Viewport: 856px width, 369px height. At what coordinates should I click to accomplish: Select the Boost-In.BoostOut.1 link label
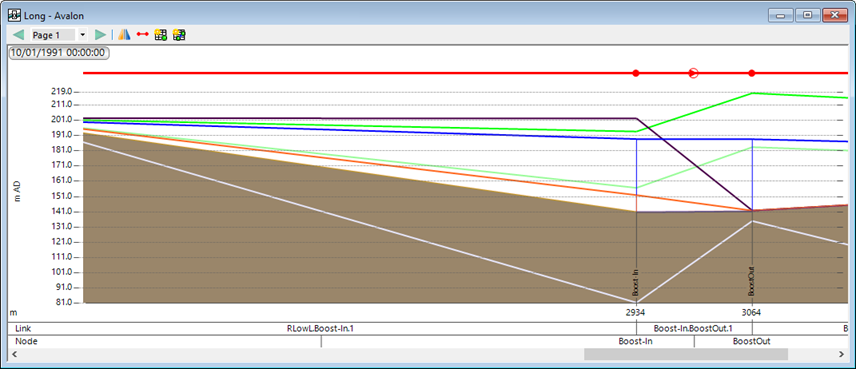[x=693, y=329]
